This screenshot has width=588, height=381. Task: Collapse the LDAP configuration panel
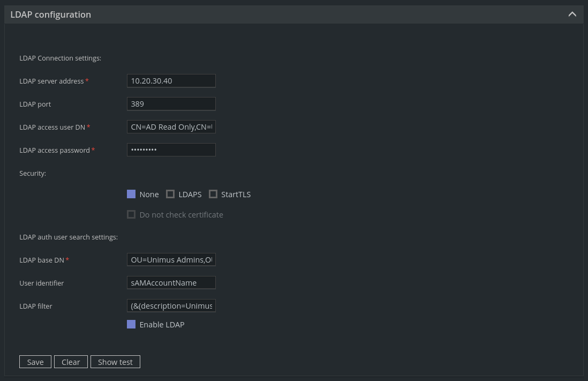point(572,14)
